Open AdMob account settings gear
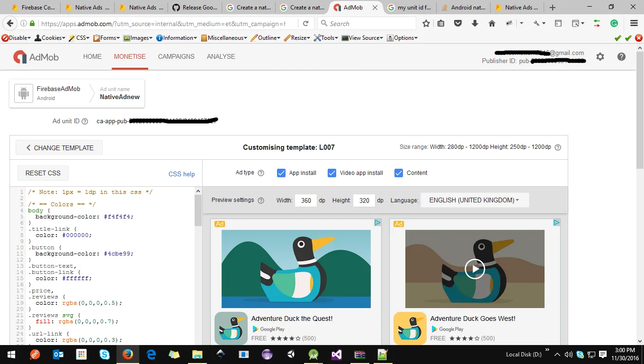Image resolution: width=644 pixels, height=364 pixels. point(600,57)
